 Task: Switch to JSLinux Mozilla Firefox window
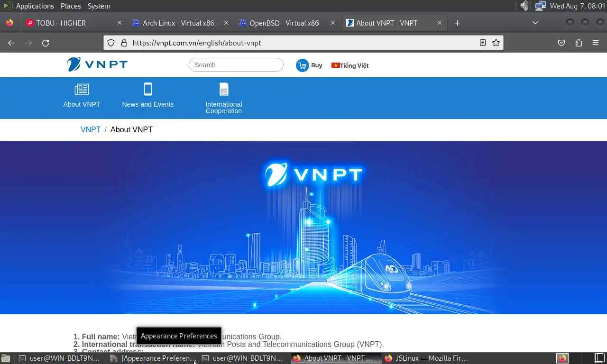coord(427,358)
